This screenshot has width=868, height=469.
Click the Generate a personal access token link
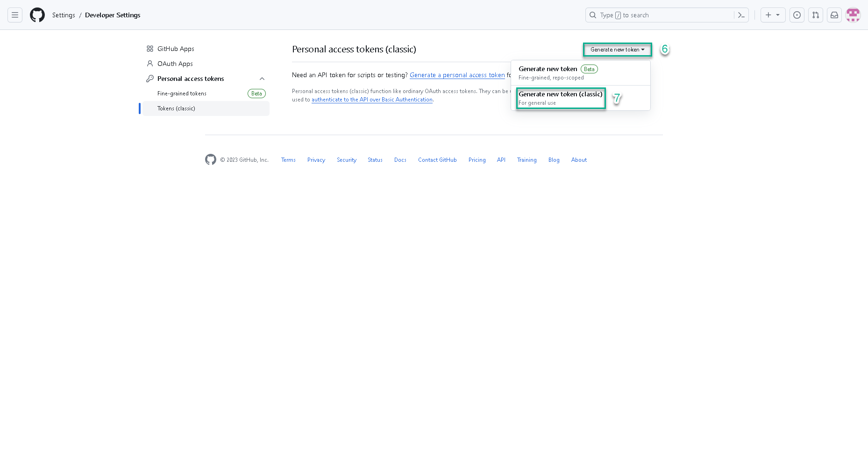pos(457,75)
